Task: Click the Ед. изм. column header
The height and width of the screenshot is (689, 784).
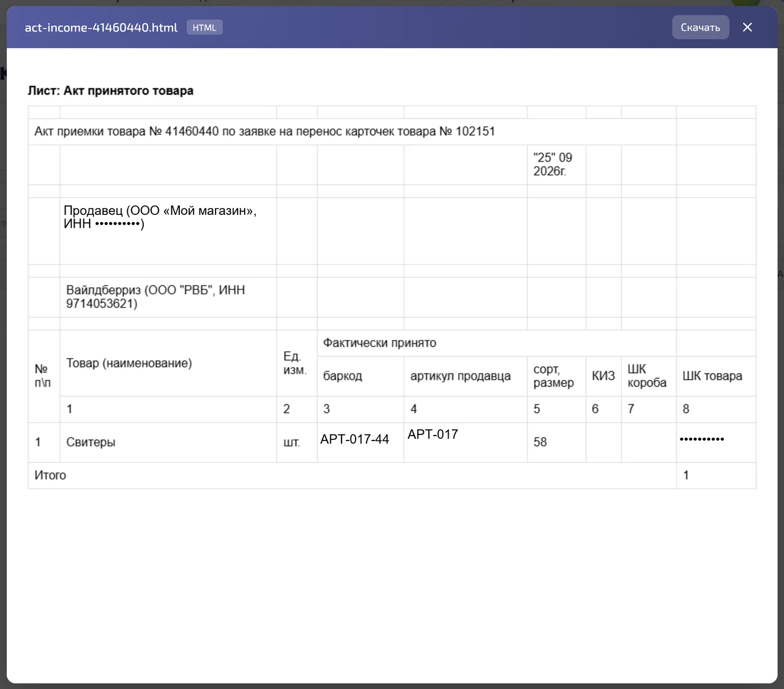Action: [x=297, y=363]
